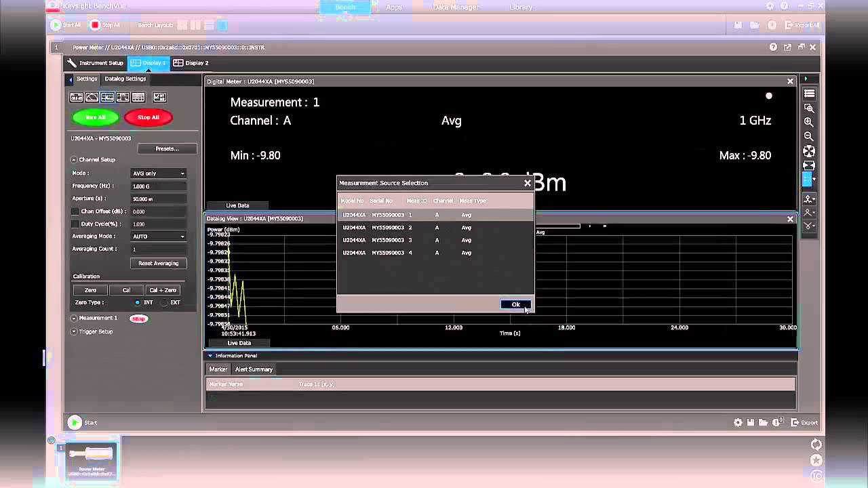This screenshot has height=488, width=868.
Task: Open the Data Manager menu tab
Action: click(x=456, y=7)
